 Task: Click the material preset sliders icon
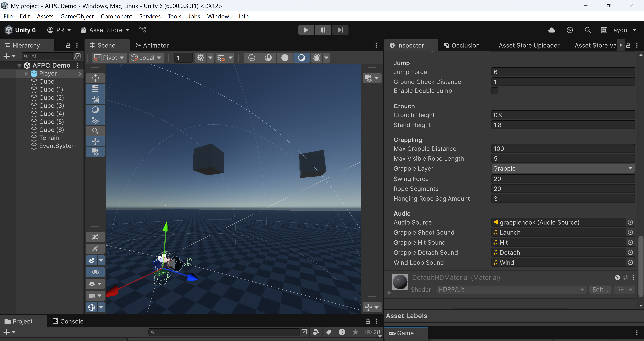[626, 277]
